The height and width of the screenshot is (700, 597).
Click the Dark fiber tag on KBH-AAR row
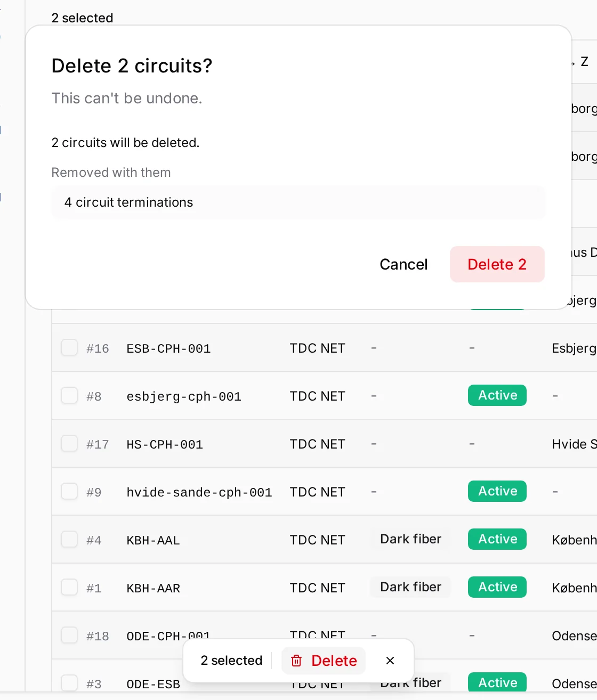pos(410,587)
